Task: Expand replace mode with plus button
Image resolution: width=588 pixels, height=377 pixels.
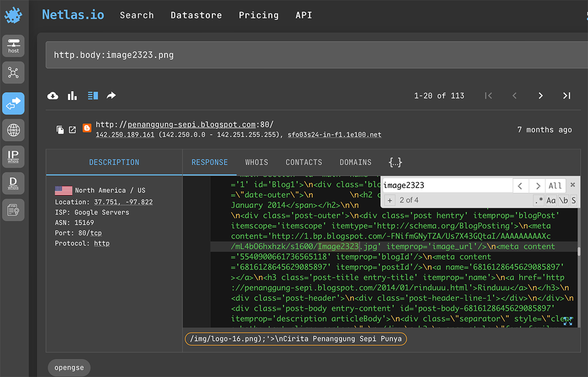Action: [389, 200]
